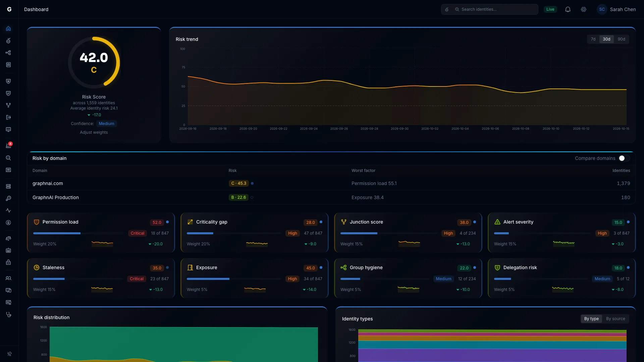Screen dimensions: 644x362
Task: Click the circular keyhole sidebar icon
Action: click(8, 223)
